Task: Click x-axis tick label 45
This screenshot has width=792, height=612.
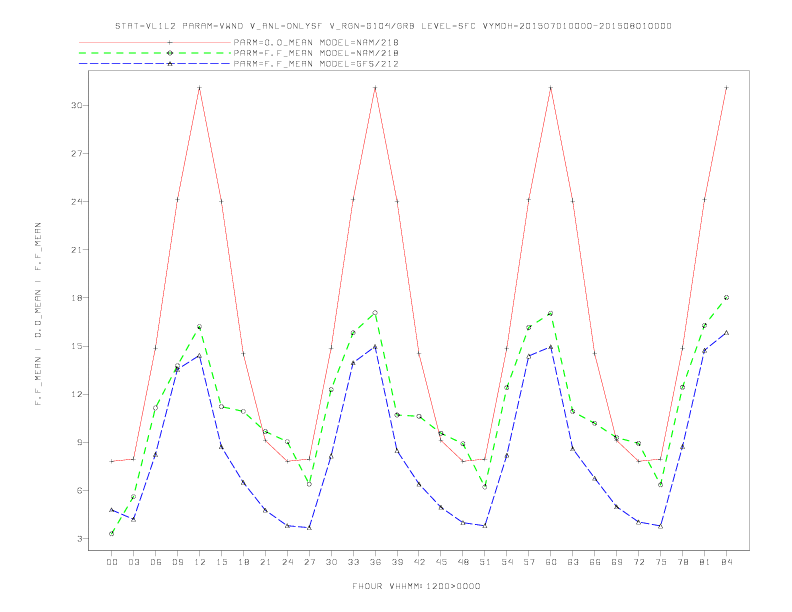Action: point(441,562)
